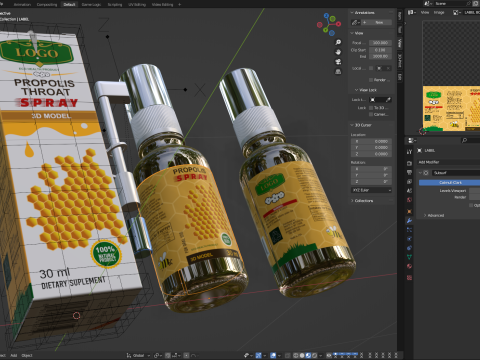Toggle proportional editing in the header
Viewport: 480px width, 360px height.
pos(187,355)
